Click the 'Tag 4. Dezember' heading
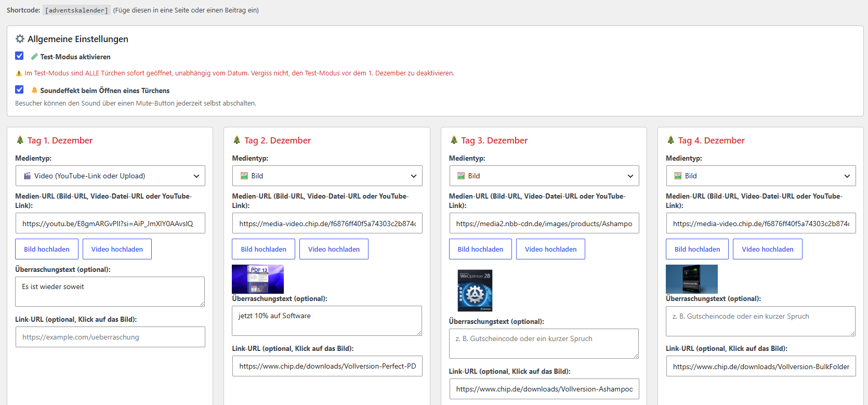The image size is (868, 405). [712, 140]
